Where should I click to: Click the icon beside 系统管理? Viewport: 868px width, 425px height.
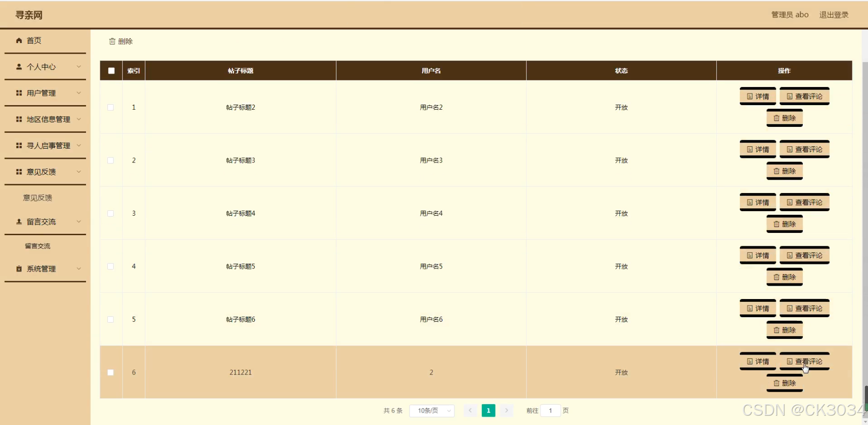coord(19,269)
